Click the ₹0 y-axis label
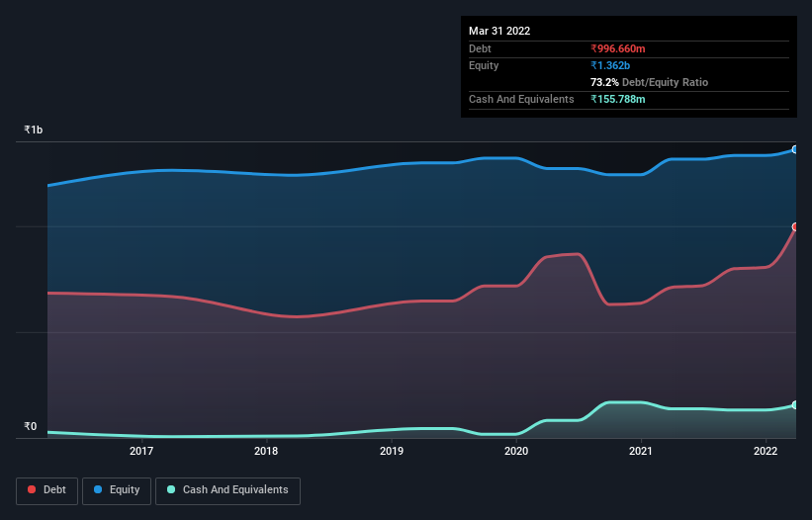 [x=31, y=426]
